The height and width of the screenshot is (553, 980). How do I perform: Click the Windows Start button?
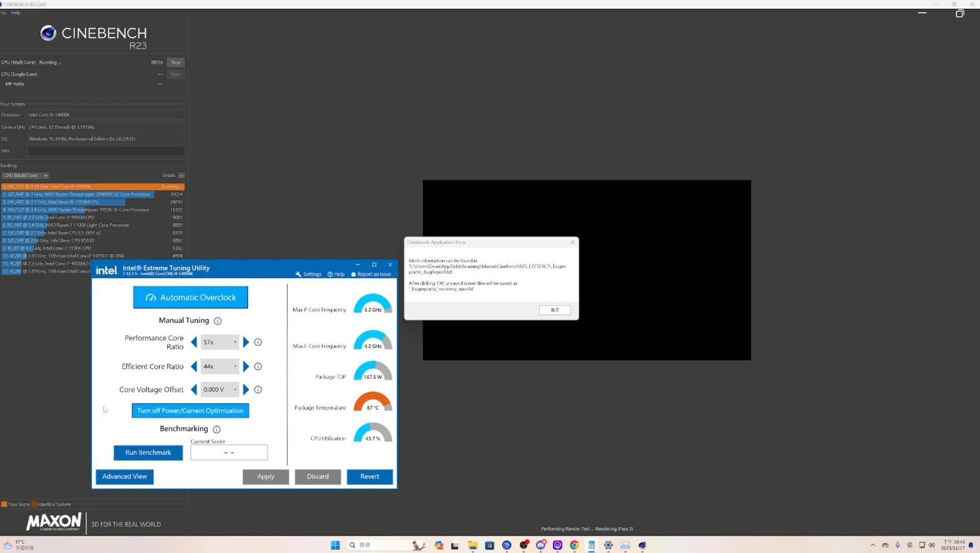[335, 545]
